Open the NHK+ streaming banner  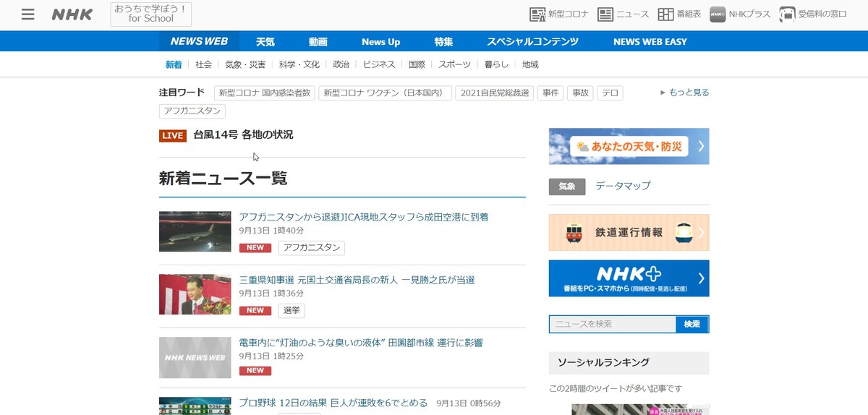629,278
